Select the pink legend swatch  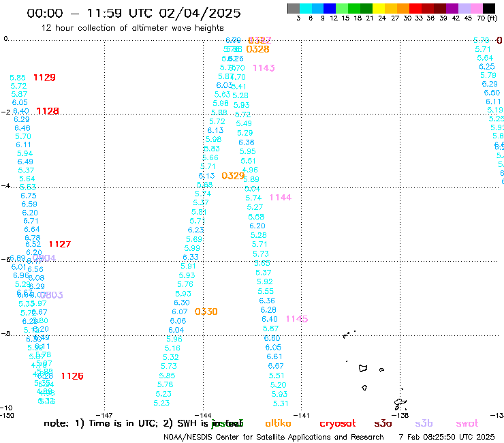click(x=477, y=8)
